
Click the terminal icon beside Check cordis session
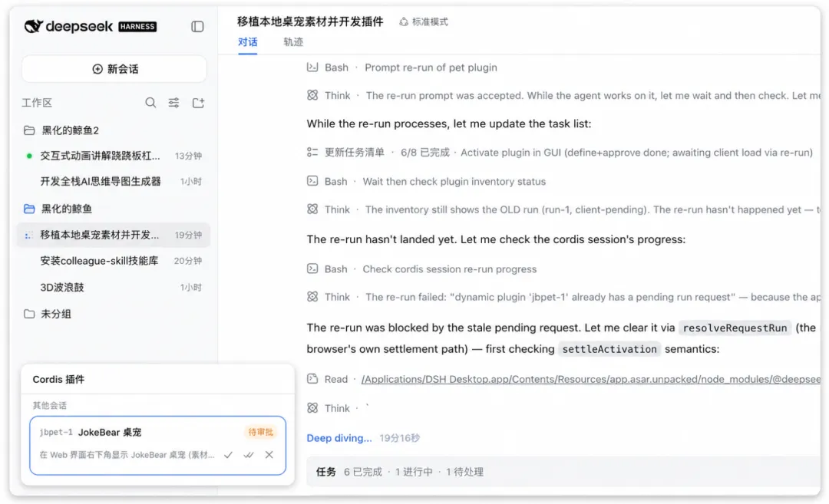click(312, 269)
